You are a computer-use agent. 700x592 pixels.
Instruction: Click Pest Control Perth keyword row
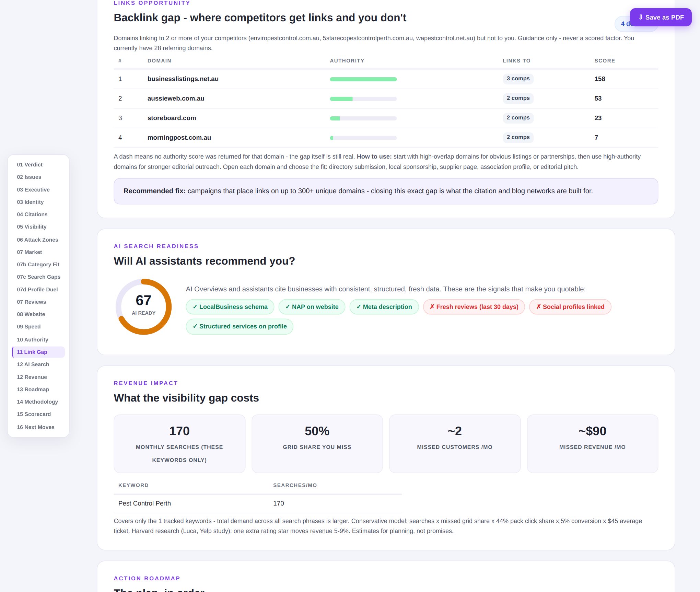258,503
